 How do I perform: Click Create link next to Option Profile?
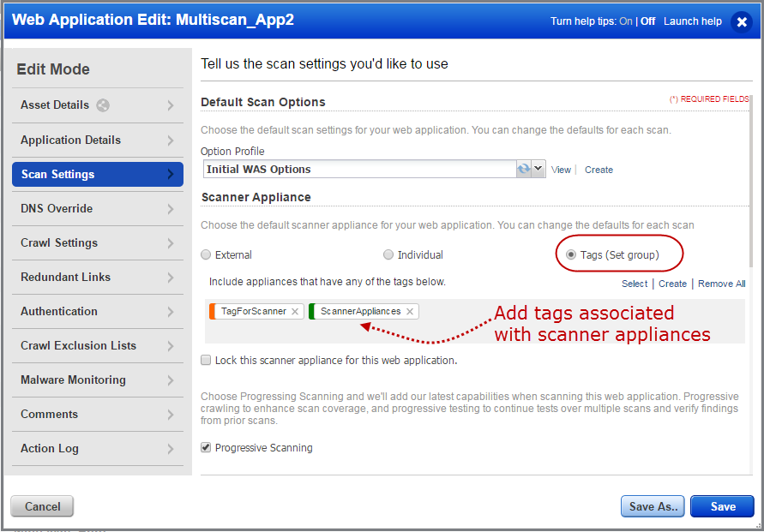coord(599,170)
